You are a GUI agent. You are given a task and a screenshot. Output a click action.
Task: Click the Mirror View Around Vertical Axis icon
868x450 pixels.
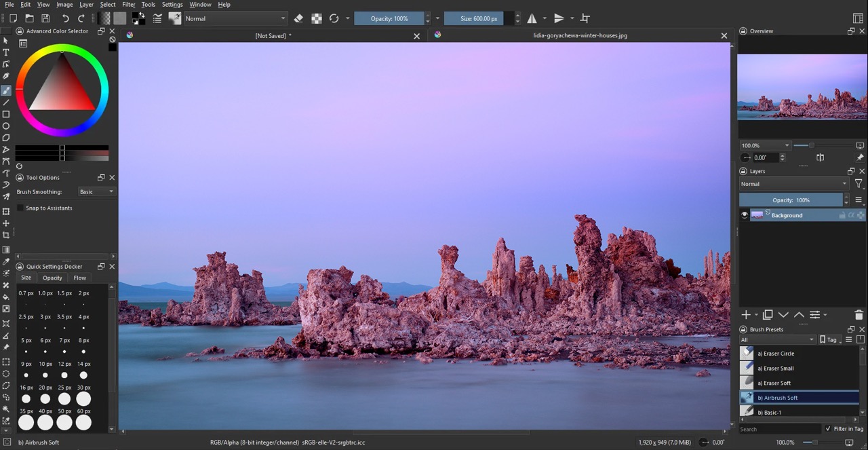tap(533, 18)
